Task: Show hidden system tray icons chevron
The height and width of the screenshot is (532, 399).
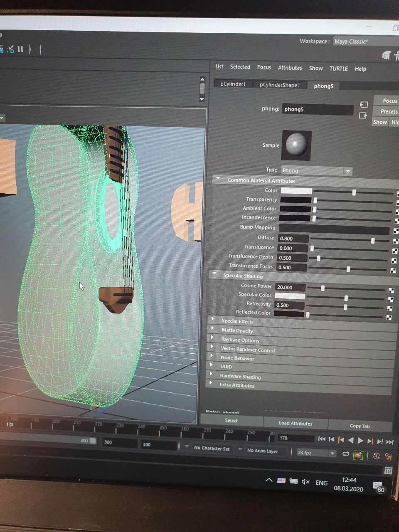Action: pos(269,480)
